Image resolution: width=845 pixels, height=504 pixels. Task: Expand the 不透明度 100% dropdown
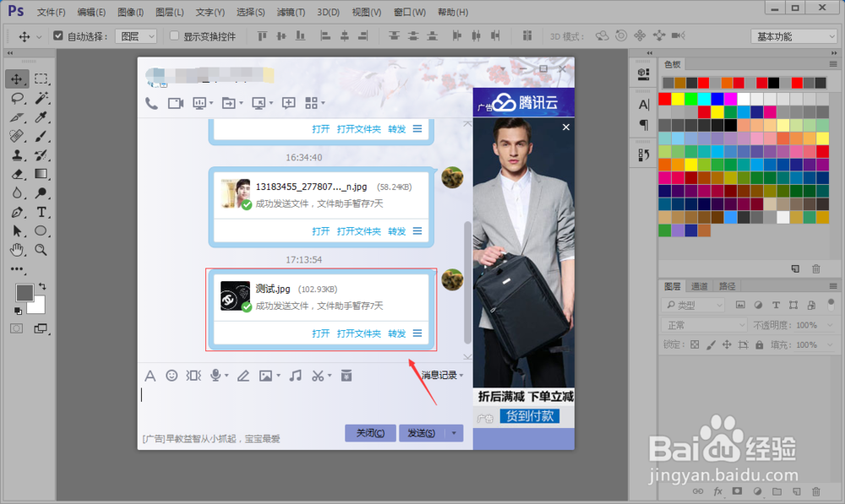[830, 325]
